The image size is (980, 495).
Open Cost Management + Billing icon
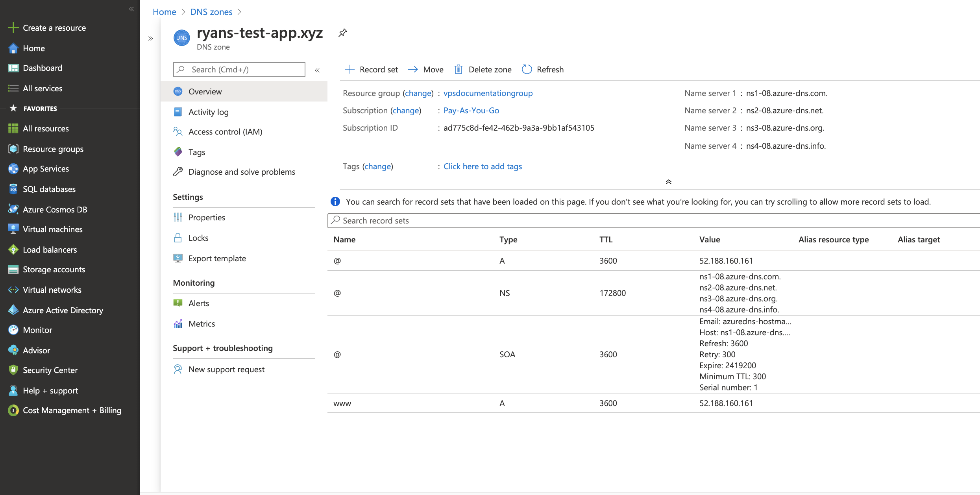(x=13, y=410)
